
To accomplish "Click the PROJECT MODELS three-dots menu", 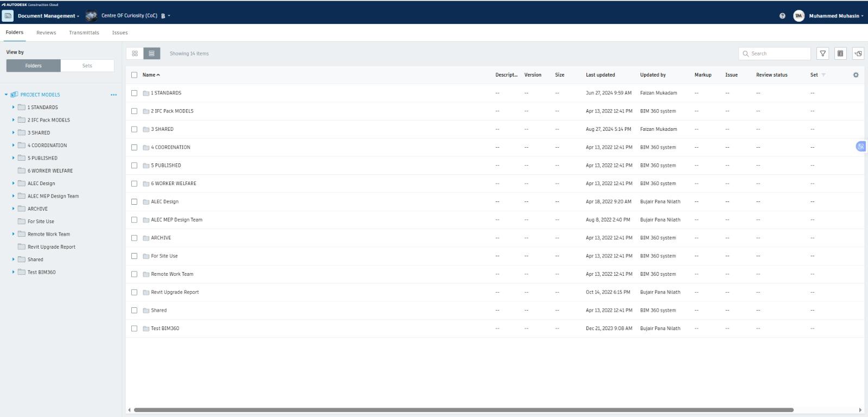I will (113, 94).
